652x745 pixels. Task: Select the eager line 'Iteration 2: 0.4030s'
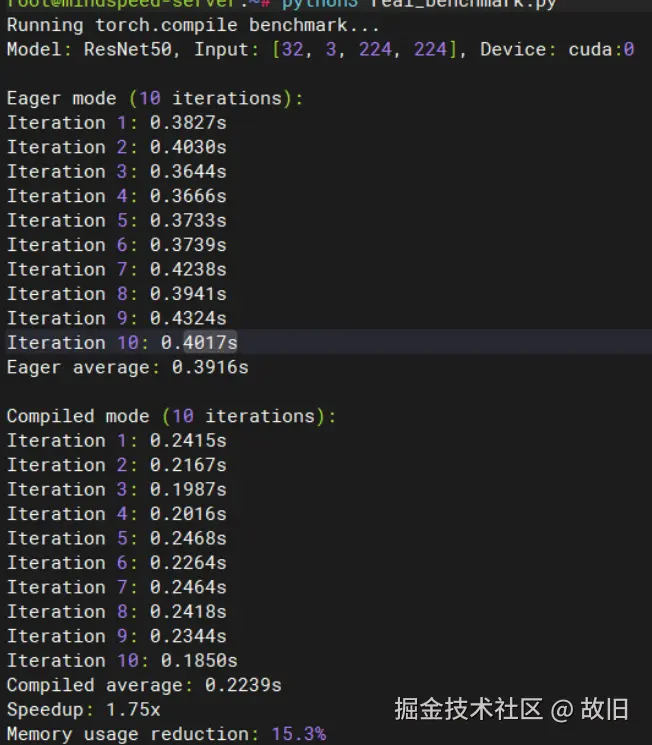click(116, 147)
